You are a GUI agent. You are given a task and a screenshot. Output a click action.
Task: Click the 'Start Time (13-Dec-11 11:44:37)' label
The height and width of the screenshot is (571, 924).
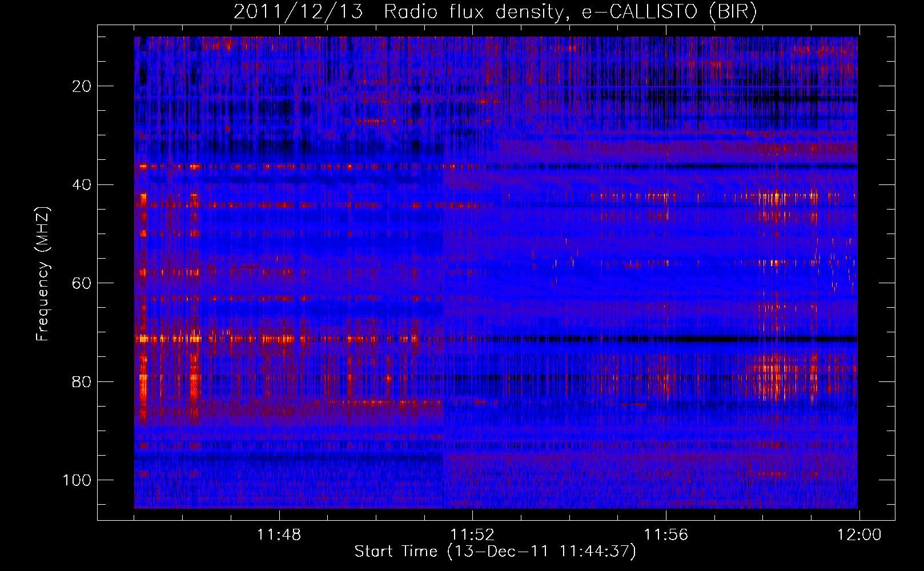click(x=495, y=552)
